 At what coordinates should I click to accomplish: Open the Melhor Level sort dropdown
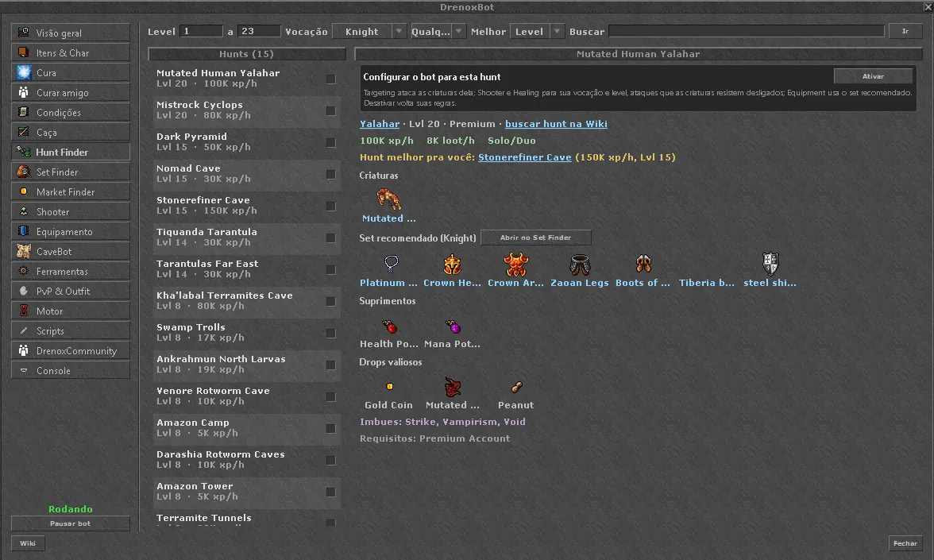coord(537,32)
